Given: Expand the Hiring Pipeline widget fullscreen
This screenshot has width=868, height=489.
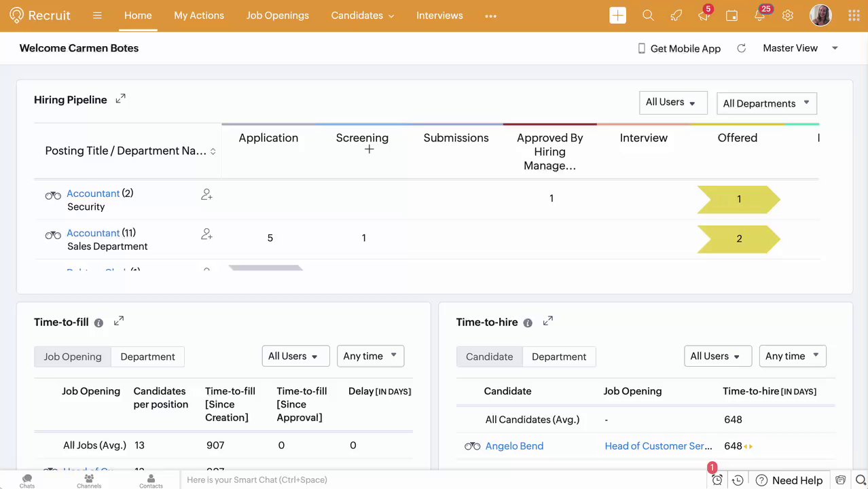Looking at the screenshot, I should tap(120, 99).
